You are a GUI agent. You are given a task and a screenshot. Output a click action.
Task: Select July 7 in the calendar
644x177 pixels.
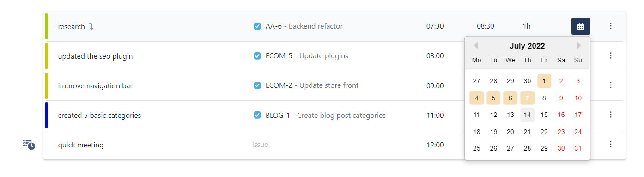pos(527,98)
